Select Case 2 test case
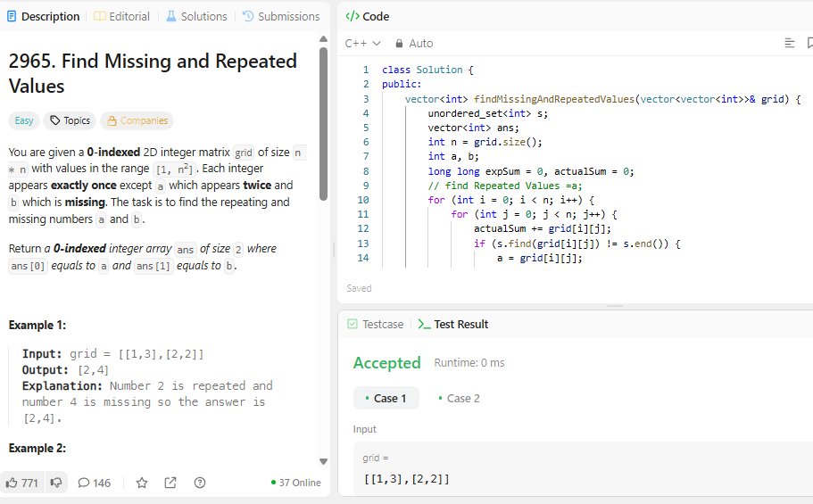 pos(459,398)
